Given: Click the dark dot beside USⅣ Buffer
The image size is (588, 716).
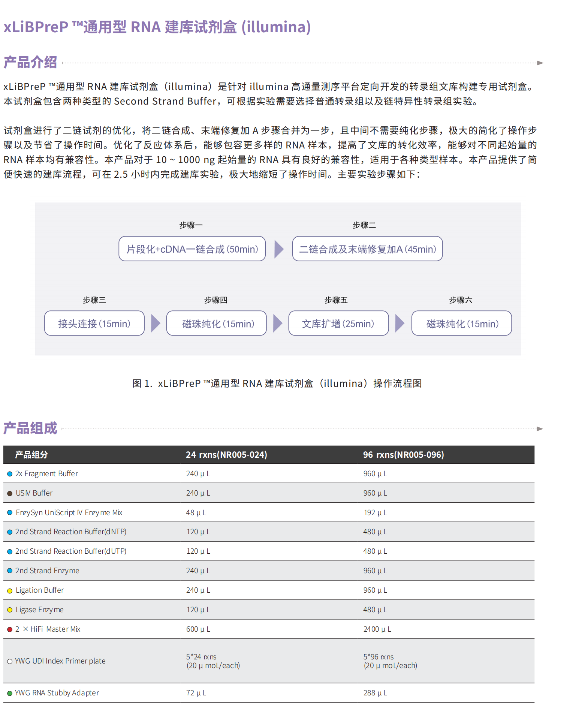Looking at the screenshot, I should click(10, 493).
